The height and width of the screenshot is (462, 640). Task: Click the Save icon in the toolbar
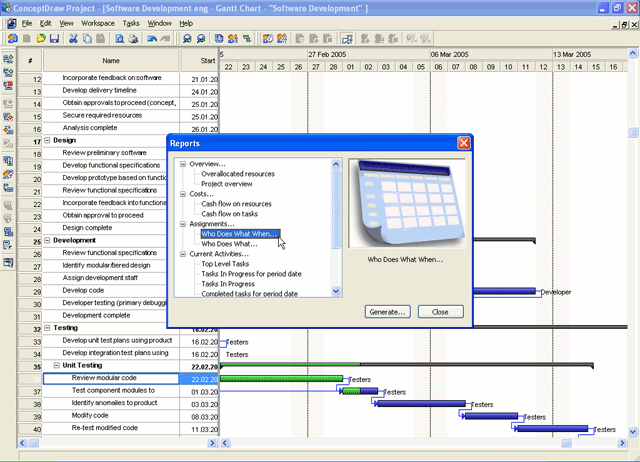click(54, 39)
